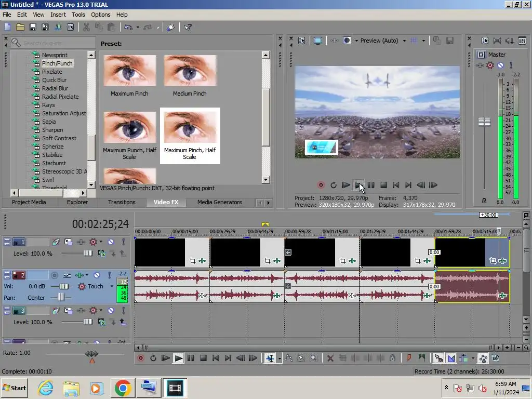
Task: Click the Undo arrow icon
Action: pyautogui.click(x=128, y=27)
